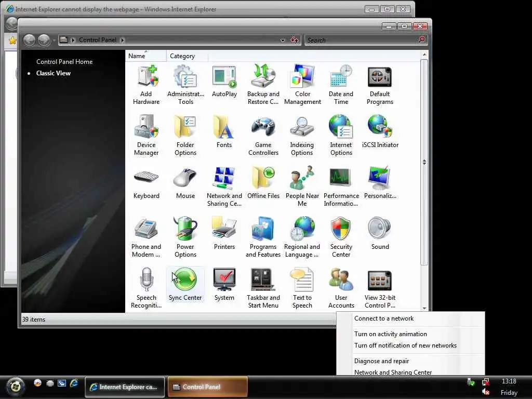This screenshot has width=532, height=399.
Task: Open the Windows Start orb
Action: point(15,386)
